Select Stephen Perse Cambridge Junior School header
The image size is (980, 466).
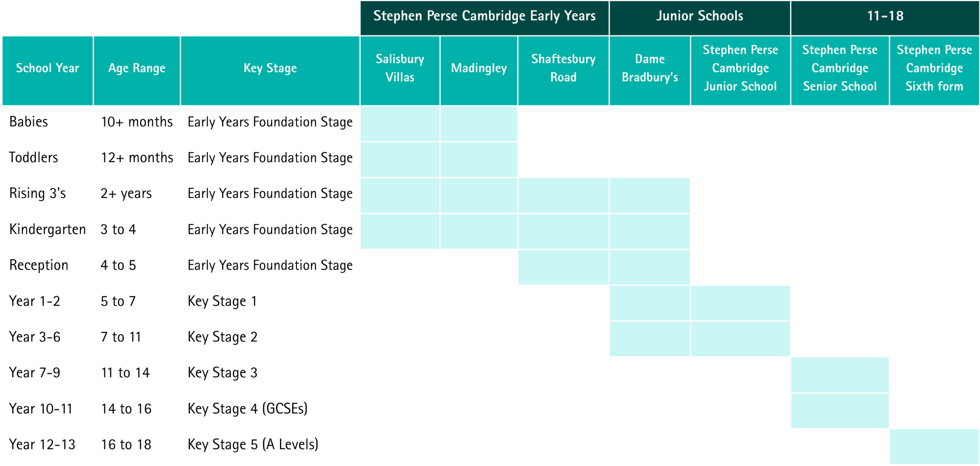(x=740, y=68)
